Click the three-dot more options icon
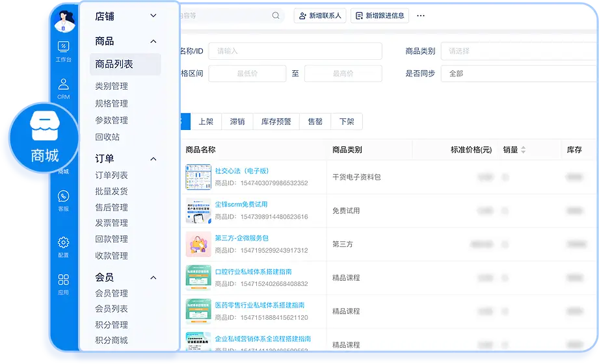This screenshot has width=599, height=364. point(421,16)
